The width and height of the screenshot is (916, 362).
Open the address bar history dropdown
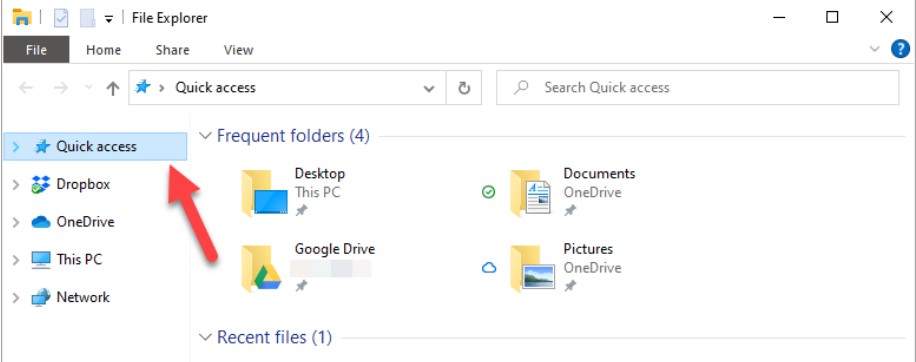click(429, 89)
